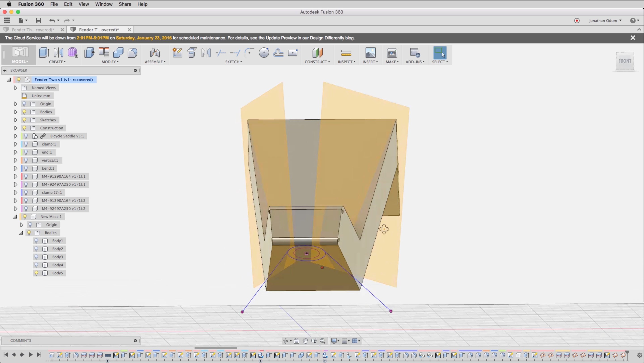Click the Create Sketch icon
Screen dimensions: 644x363
(x=177, y=53)
